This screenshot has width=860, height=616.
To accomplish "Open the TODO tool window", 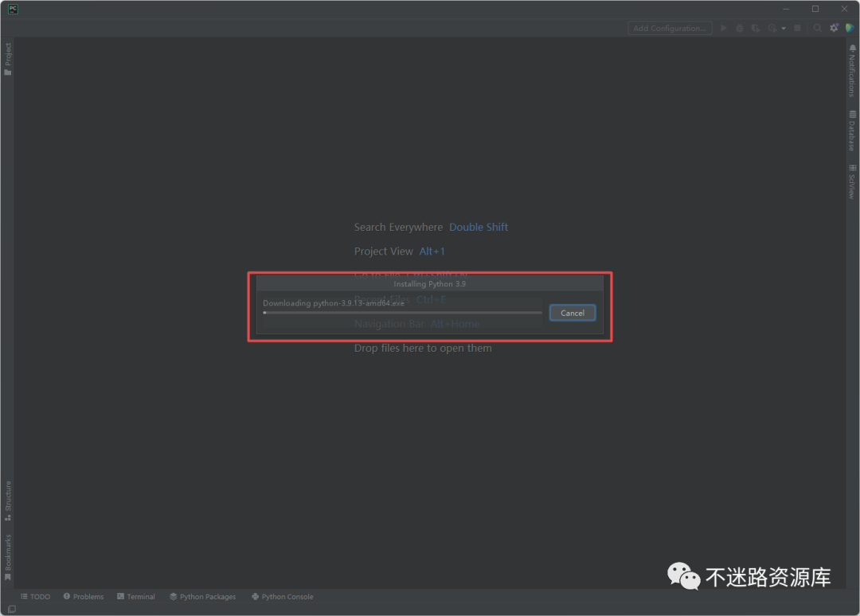I will 35,596.
